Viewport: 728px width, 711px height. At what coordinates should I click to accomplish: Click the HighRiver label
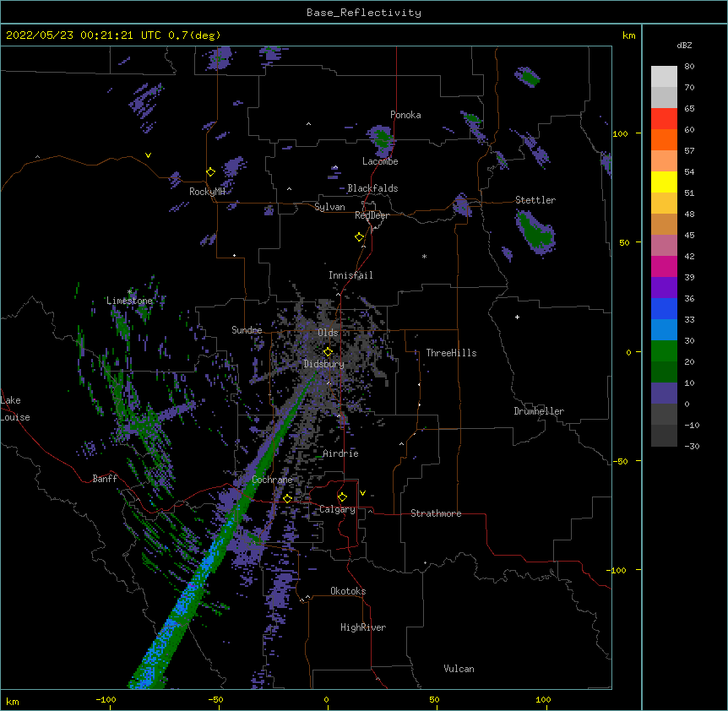click(x=363, y=627)
